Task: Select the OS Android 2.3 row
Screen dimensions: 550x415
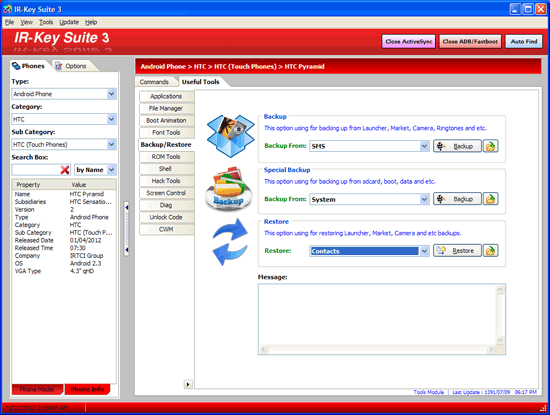Action: point(64,263)
